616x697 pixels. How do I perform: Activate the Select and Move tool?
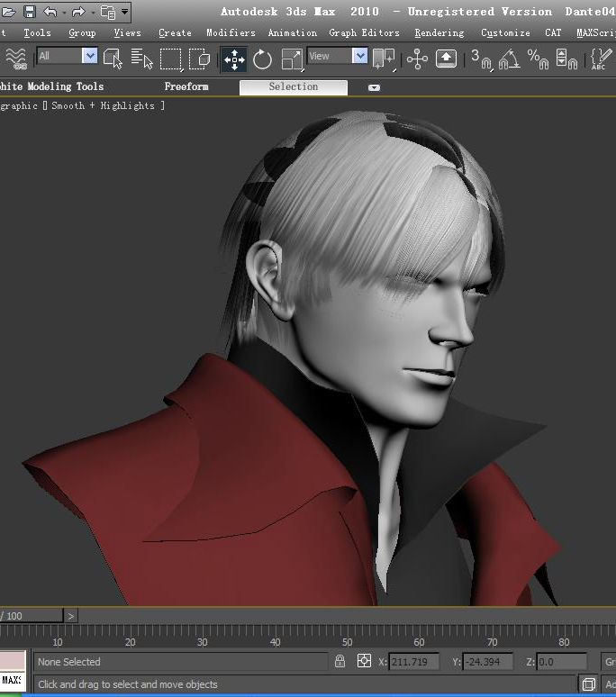(234, 59)
